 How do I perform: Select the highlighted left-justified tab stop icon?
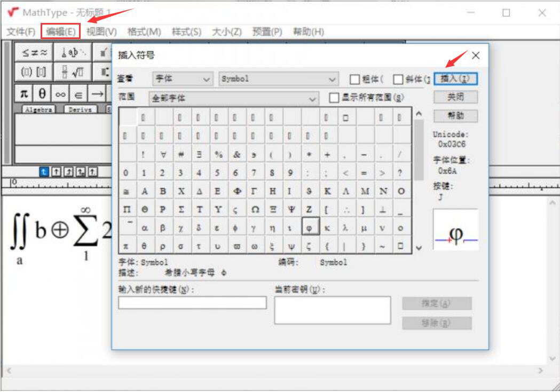(44, 172)
